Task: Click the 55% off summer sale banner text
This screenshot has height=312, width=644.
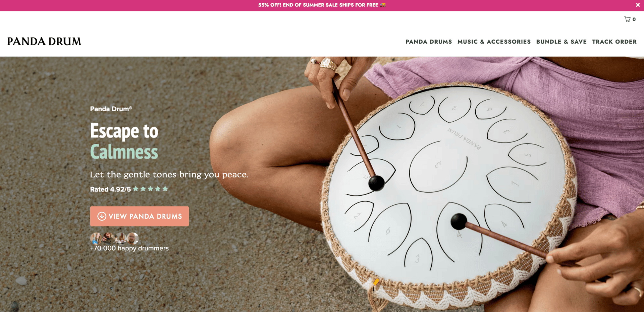Action: pyautogui.click(x=318, y=5)
